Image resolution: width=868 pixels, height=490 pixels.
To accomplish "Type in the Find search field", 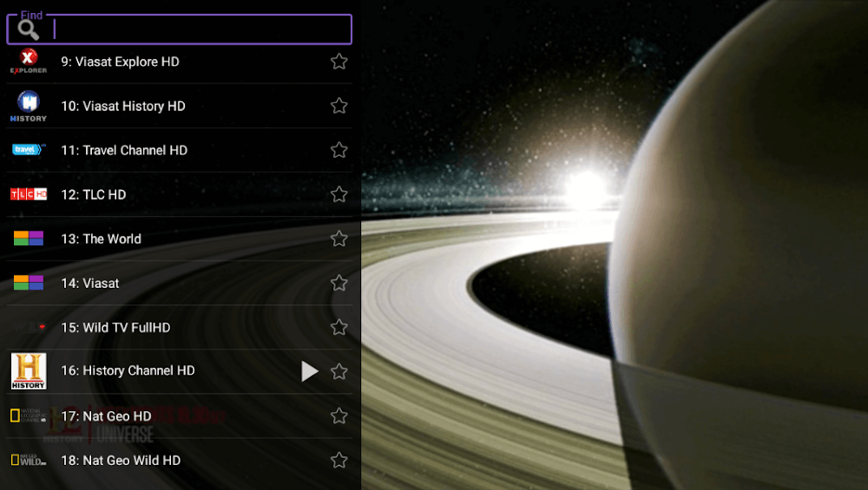I will pyautogui.click(x=200, y=29).
